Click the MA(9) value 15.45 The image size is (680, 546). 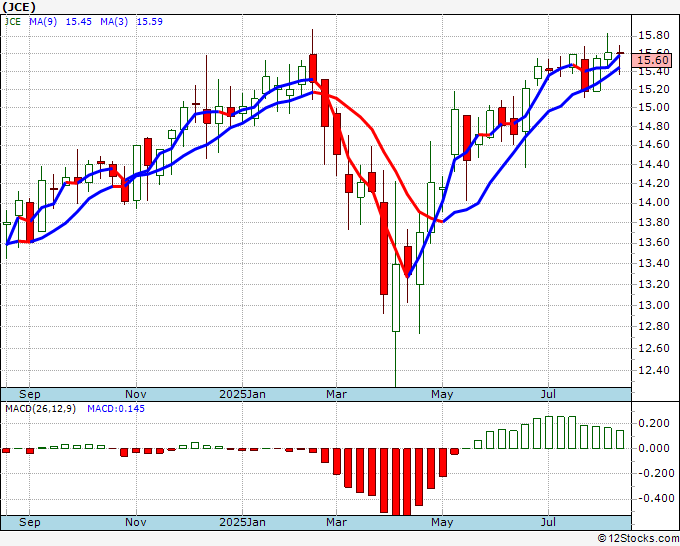pos(78,21)
